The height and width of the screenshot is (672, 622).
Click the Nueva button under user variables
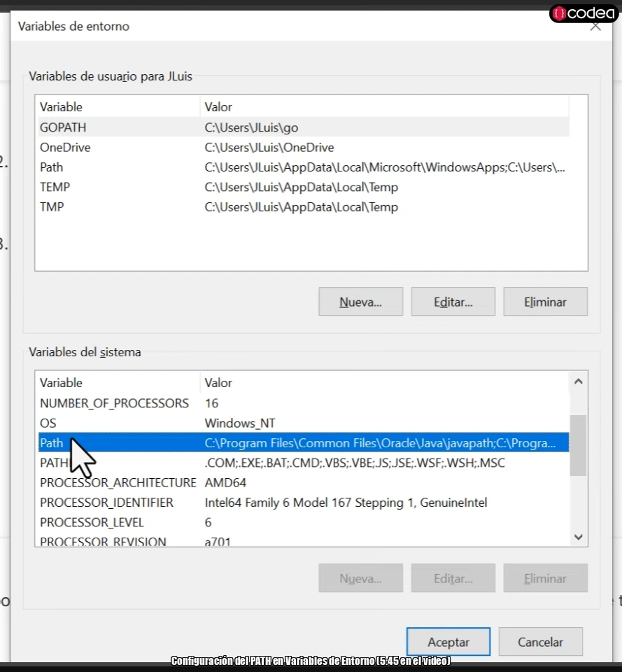360,302
